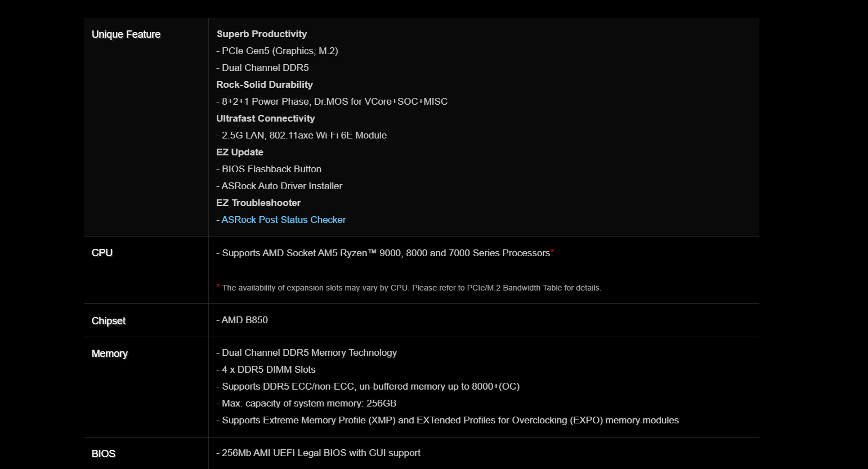
Task: Click the Unique Feature row label
Action: pyautogui.click(x=126, y=34)
